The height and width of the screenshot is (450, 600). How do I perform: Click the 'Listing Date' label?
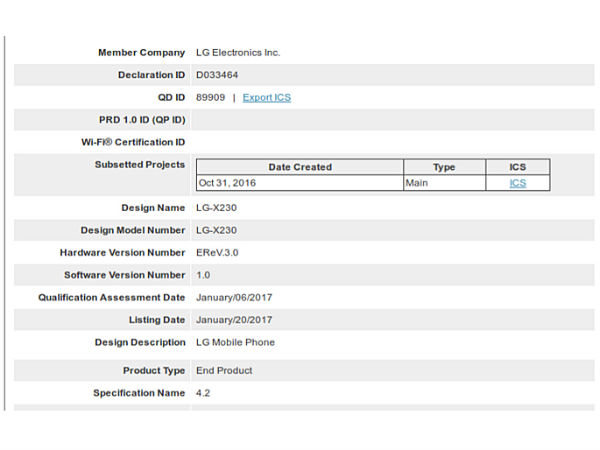(x=157, y=320)
